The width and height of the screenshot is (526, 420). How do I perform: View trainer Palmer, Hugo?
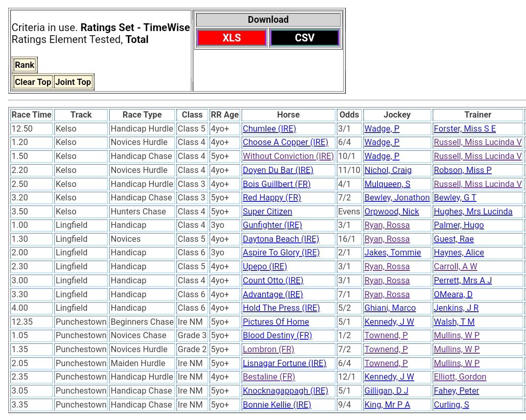(x=459, y=225)
